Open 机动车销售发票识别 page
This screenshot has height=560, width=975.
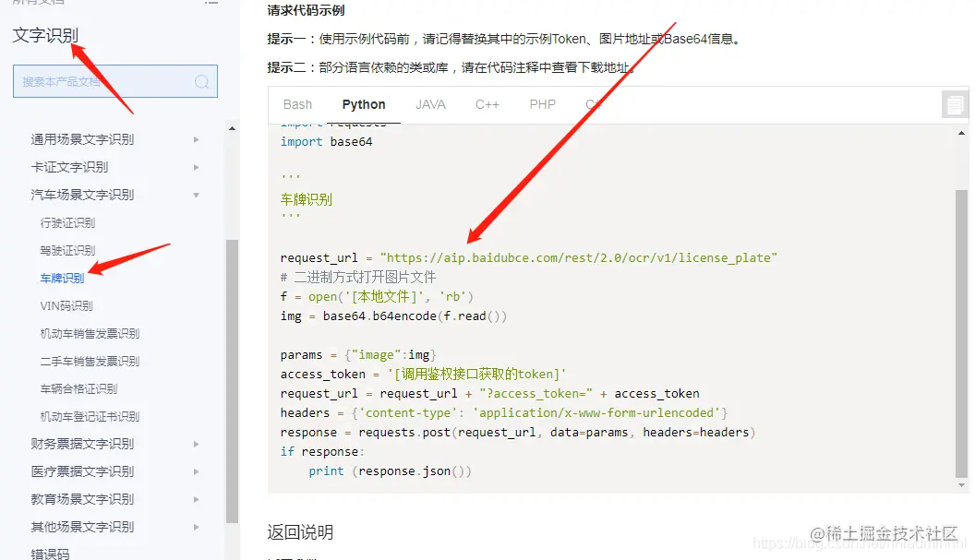coord(90,334)
